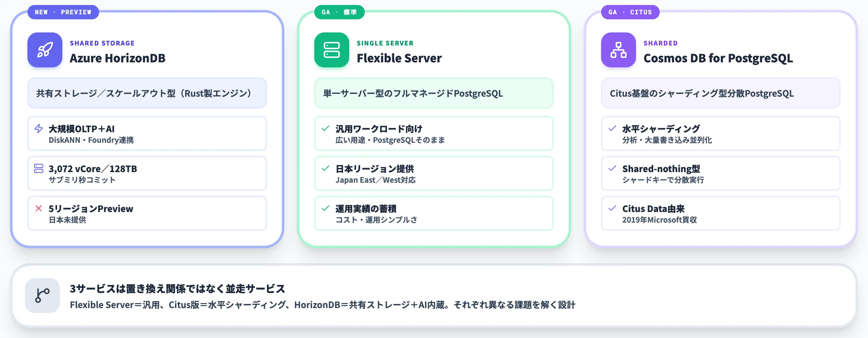Click the 単一サーバー型のフルマネージドPostgreSQL description box
Image resolution: width=868 pixels, height=338 pixels.
click(434, 93)
